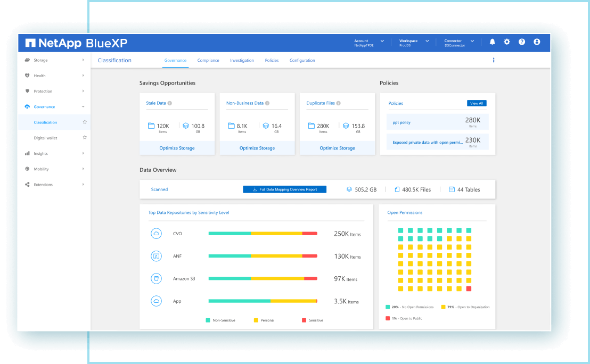The image size is (590, 364).
Task: Open the notifications bell icon
Action: [x=492, y=42]
